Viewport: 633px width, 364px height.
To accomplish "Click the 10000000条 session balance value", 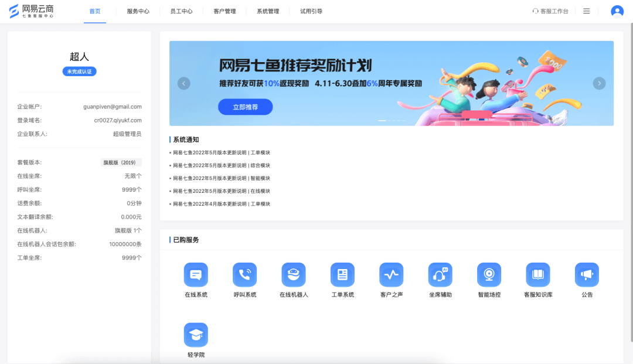I will coord(125,244).
